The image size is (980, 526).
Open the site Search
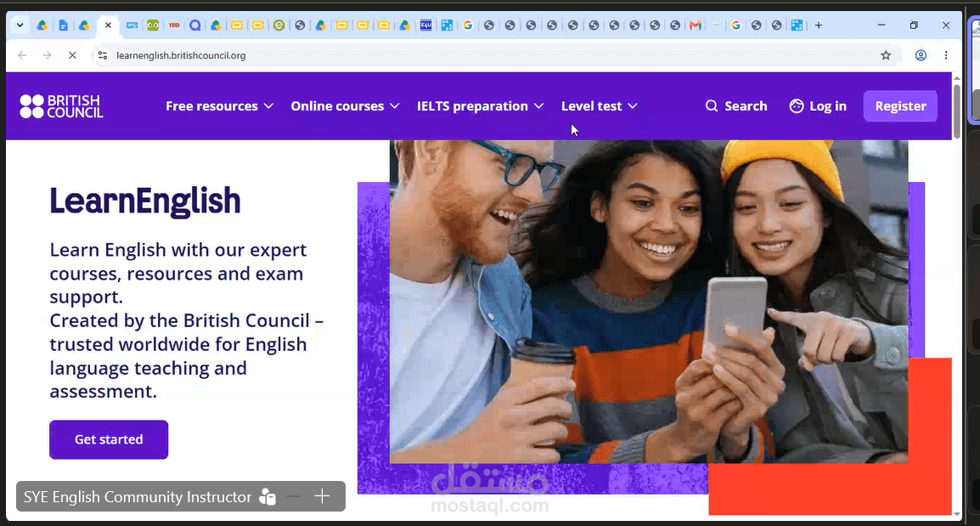[736, 106]
